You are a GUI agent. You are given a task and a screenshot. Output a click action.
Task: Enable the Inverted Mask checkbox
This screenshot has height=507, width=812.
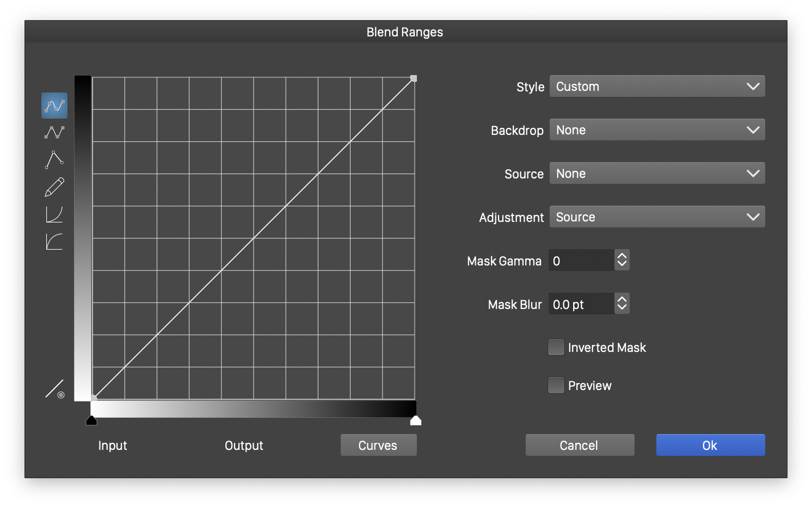click(x=556, y=347)
